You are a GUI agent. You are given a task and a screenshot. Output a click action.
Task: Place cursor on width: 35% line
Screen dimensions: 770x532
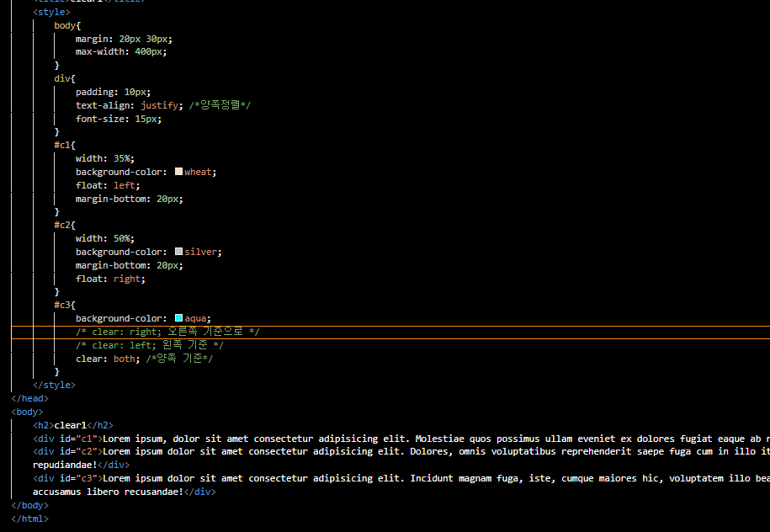(x=104, y=158)
